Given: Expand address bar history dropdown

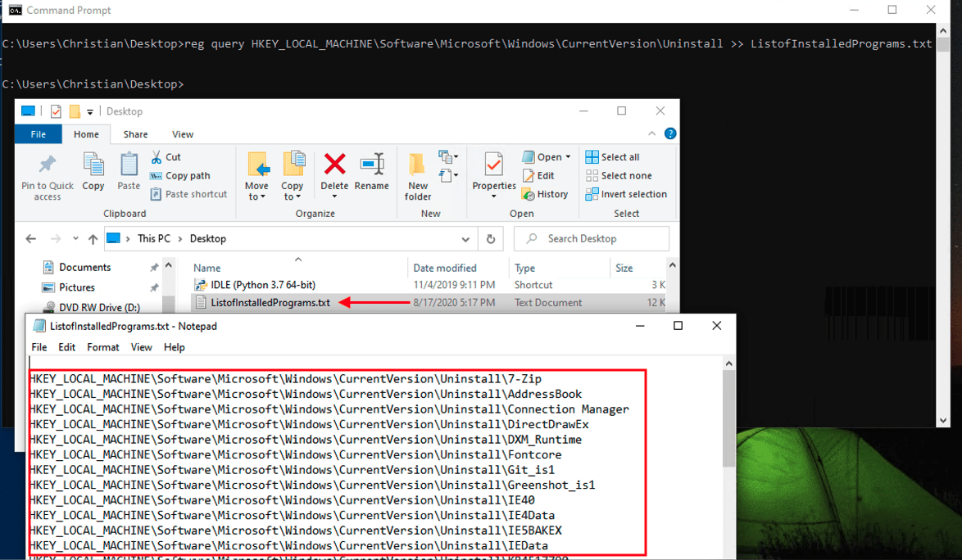Looking at the screenshot, I should tap(465, 239).
